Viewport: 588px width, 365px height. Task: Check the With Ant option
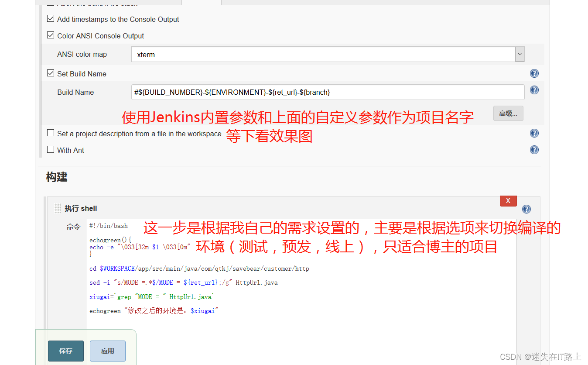click(51, 150)
